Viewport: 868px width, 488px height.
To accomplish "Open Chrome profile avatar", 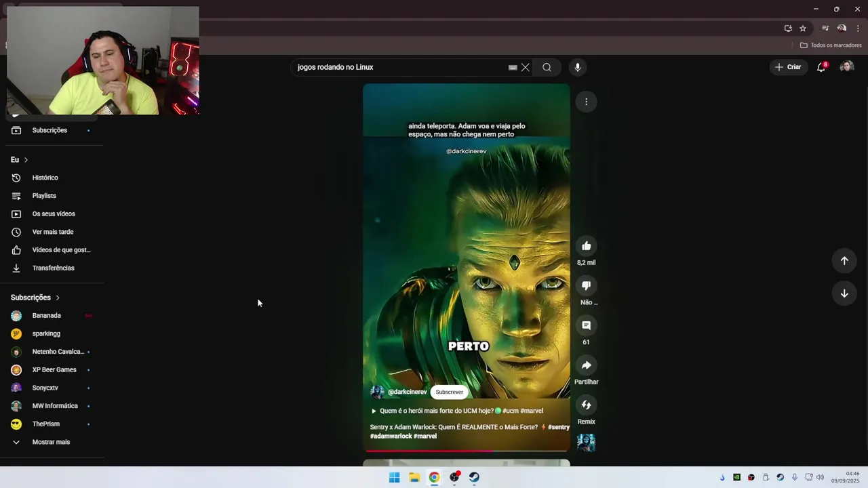I will click(842, 28).
